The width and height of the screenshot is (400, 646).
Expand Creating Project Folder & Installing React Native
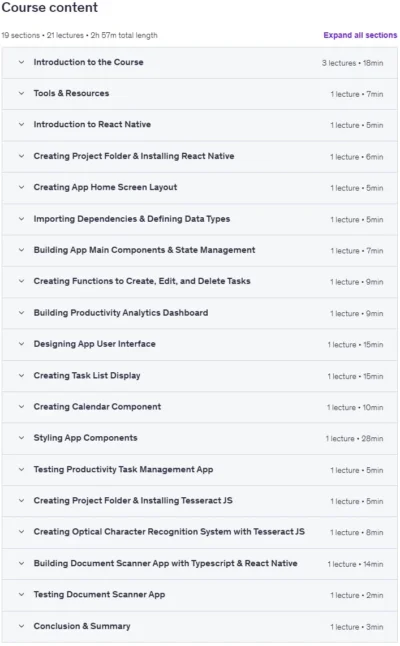(x=199, y=156)
